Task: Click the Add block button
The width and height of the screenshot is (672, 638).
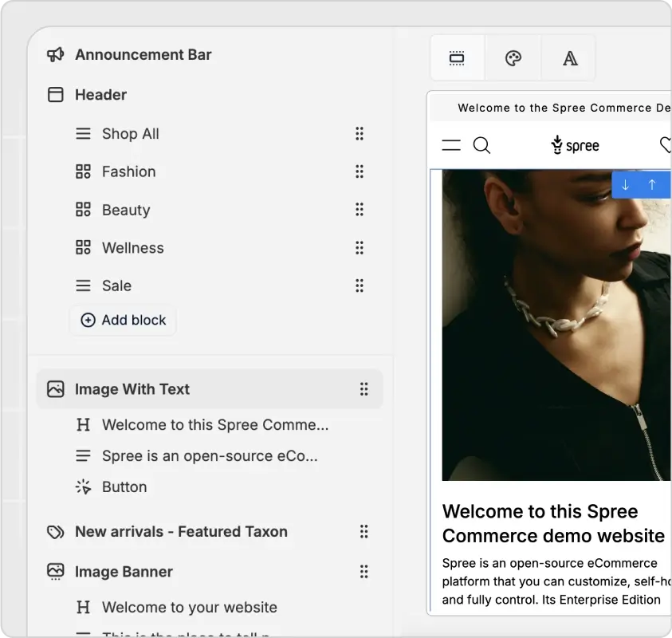Action: (x=124, y=320)
